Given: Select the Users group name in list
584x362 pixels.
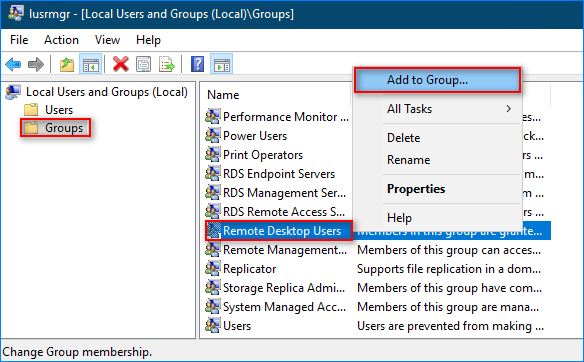Looking at the screenshot, I should (237, 326).
